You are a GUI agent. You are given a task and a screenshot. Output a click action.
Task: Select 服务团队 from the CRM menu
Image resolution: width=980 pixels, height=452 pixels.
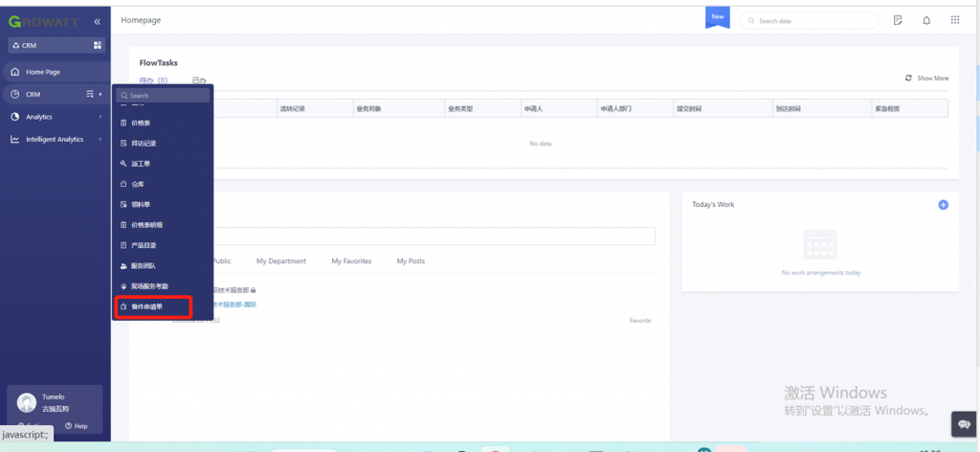144,265
